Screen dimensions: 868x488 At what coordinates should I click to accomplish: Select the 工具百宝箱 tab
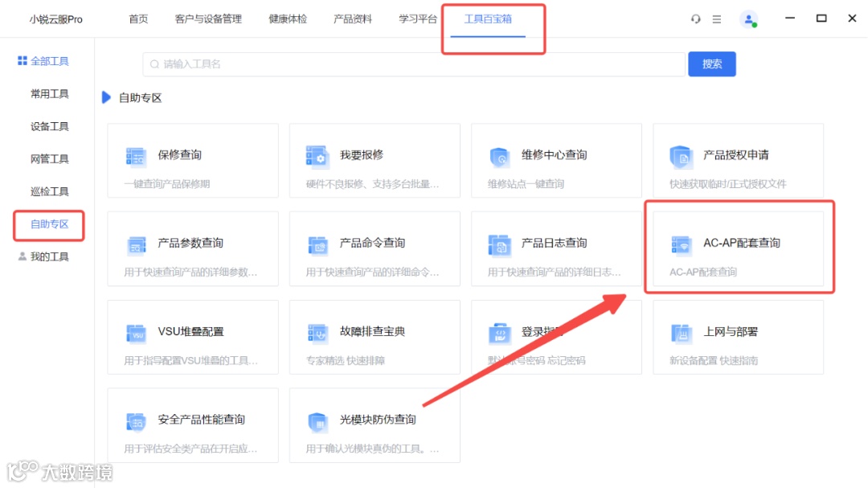(x=488, y=18)
